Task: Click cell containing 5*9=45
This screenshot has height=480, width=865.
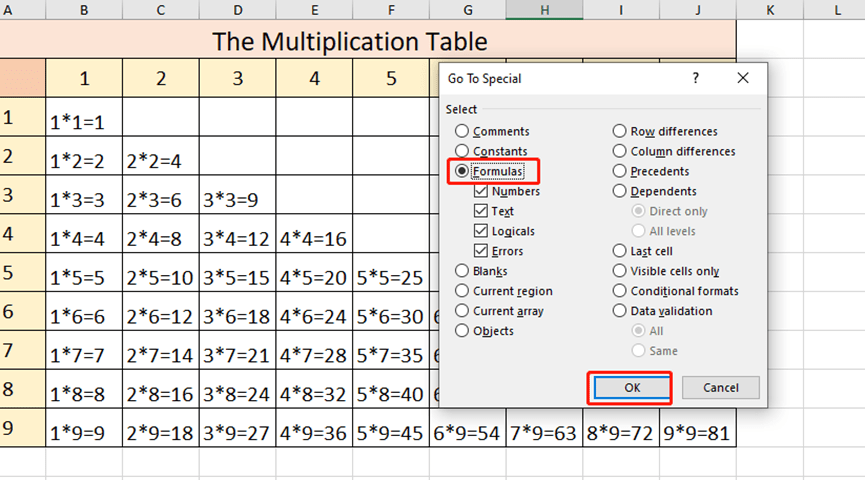Action: pyautogui.click(x=391, y=428)
